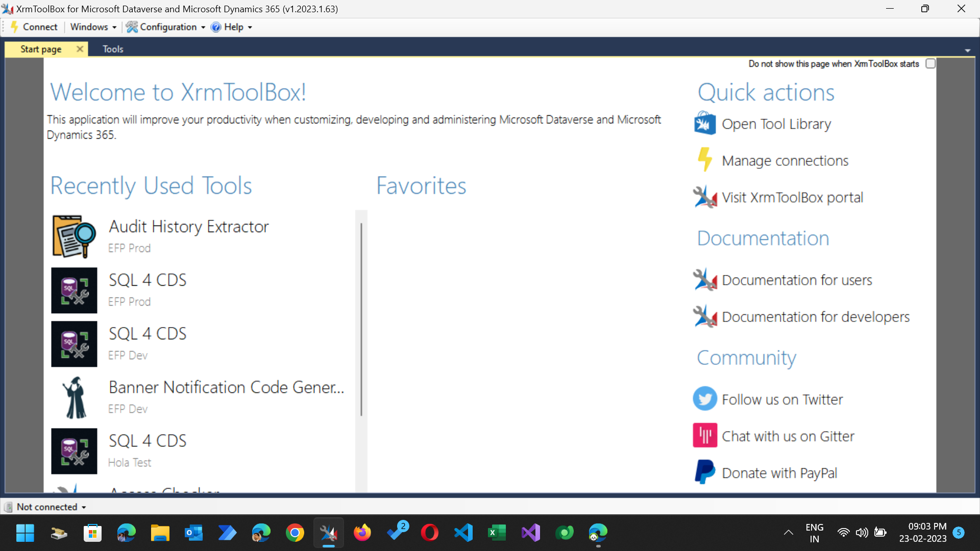The image size is (980, 551).
Task: Expand the Connect menu
Action: pos(34,27)
